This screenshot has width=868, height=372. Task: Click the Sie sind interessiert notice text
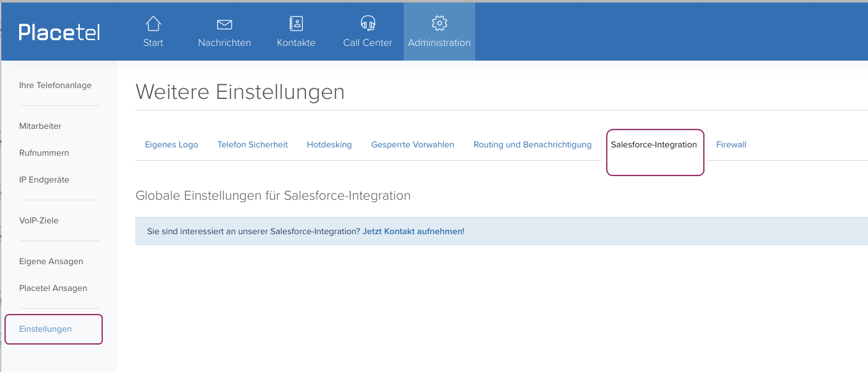tap(254, 231)
